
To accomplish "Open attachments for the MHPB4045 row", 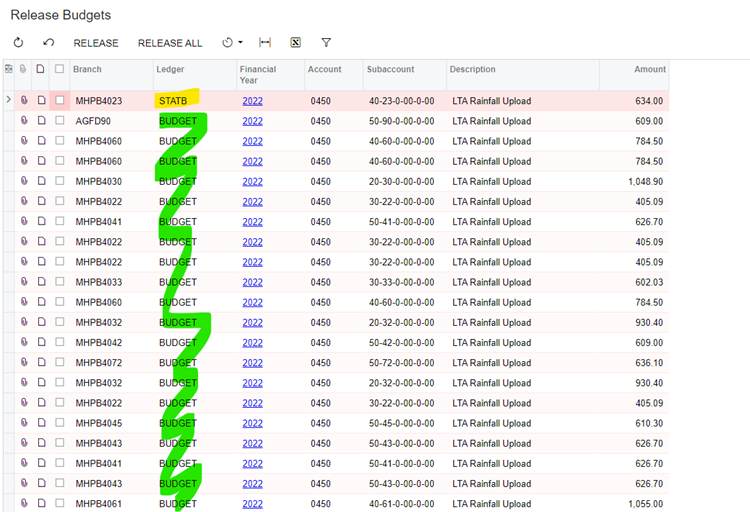I will [24, 423].
